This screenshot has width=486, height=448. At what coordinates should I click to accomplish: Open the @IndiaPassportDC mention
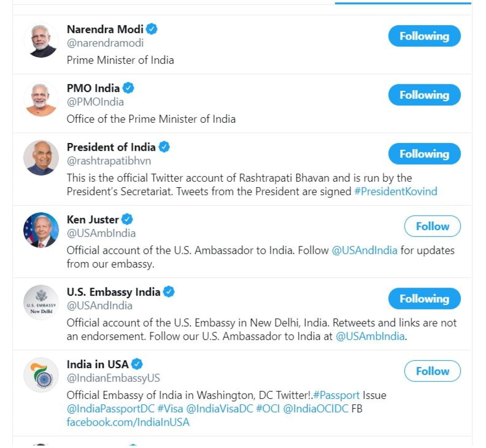pos(111,409)
